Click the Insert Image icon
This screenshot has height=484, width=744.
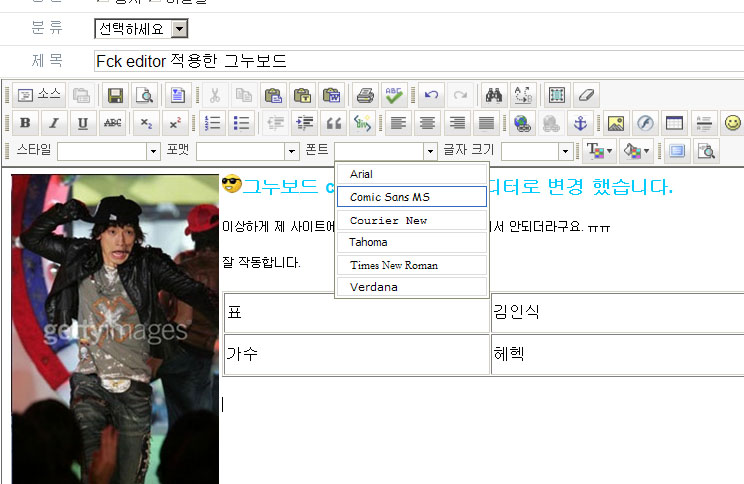[x=616, y=123]
